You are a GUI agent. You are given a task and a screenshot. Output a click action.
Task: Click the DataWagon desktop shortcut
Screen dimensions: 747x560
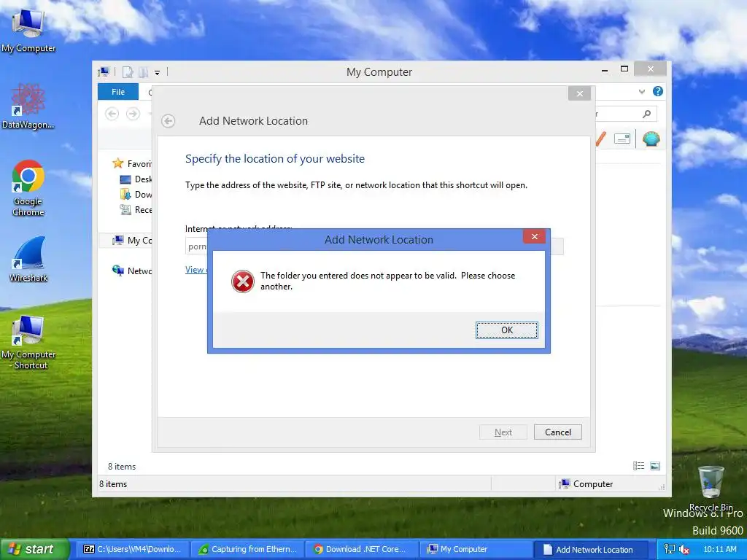[28, 106]
